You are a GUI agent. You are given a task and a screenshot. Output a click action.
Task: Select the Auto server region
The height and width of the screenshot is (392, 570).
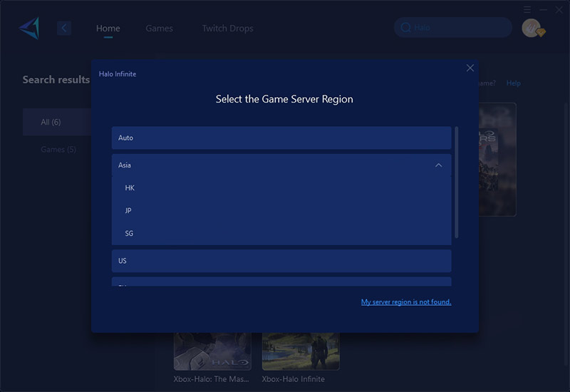coord(281,138)
